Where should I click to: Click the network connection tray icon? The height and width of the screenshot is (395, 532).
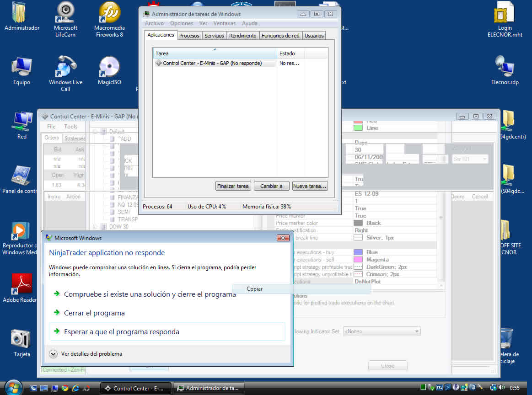click(x=493, y=388)
